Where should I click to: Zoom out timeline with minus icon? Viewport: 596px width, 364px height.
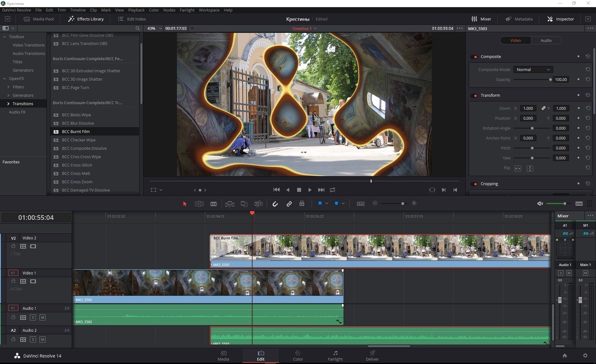[375, 203]
